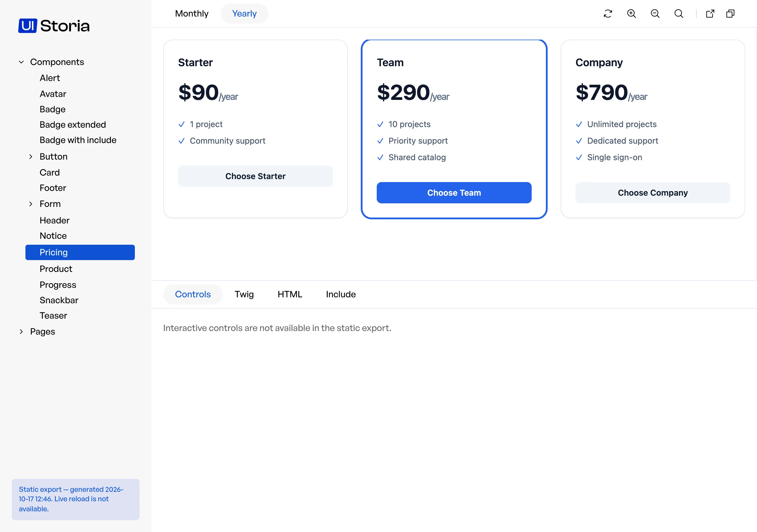Switch billing to Monthly
757x532 pixels.
tap(192, 14)
